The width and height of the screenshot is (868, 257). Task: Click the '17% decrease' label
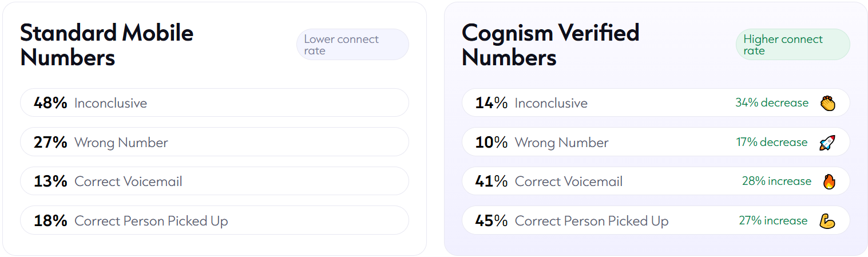tap(772, 142)
